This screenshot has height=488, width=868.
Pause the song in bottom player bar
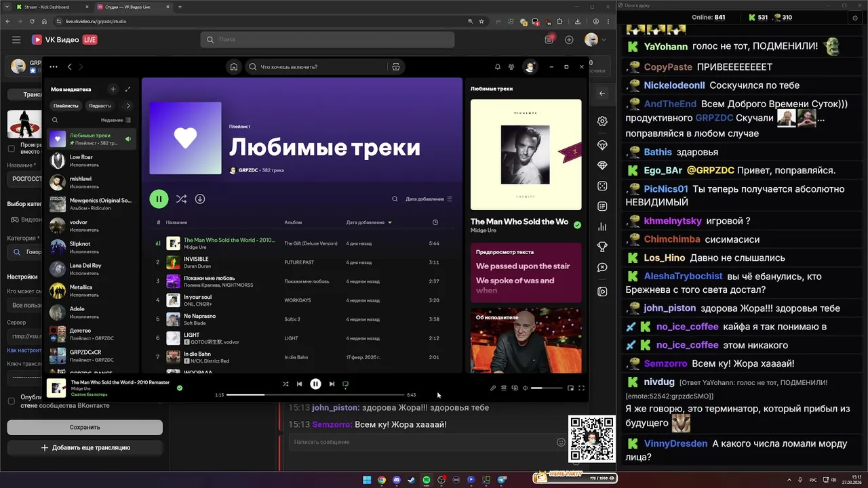point(315,384)
